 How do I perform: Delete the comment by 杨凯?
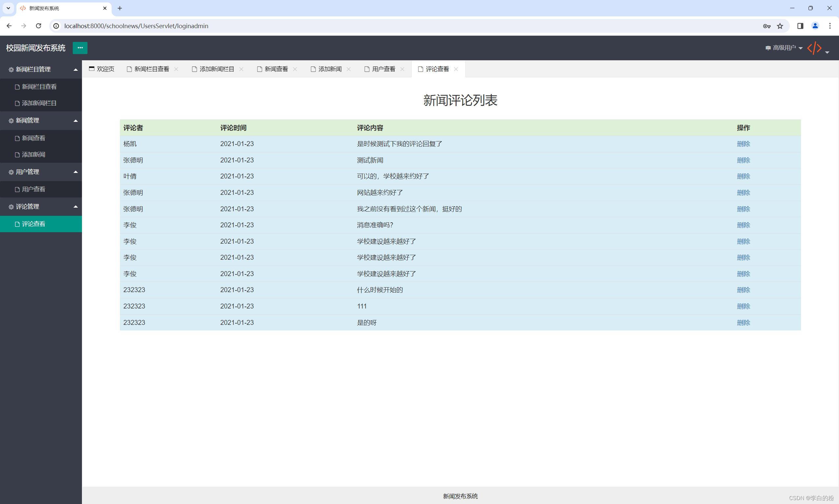(743, 144)
